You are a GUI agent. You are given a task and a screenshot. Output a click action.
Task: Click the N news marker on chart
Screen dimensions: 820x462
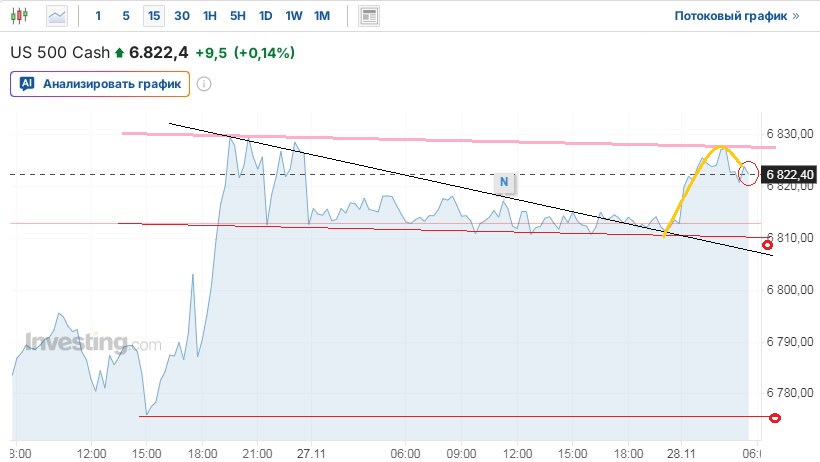(x=505, y=181)
